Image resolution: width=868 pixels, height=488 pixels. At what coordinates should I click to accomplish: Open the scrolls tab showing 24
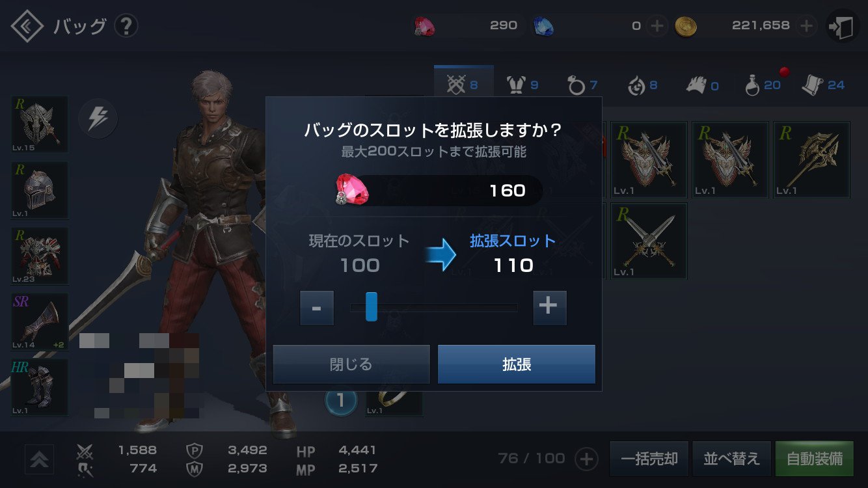coord(823,85)
